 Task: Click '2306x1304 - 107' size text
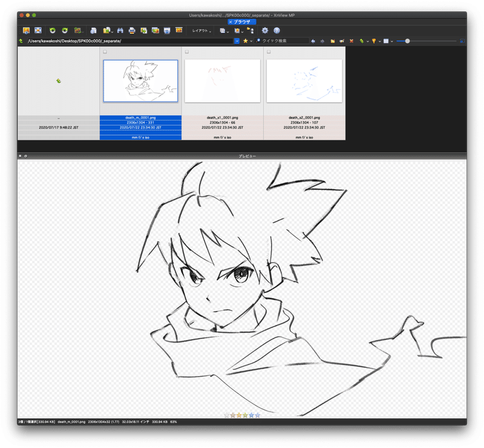tap(304, 123)
